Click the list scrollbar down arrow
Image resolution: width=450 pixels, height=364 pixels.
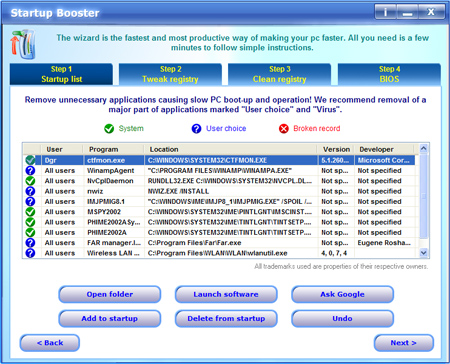coord(423,253)
